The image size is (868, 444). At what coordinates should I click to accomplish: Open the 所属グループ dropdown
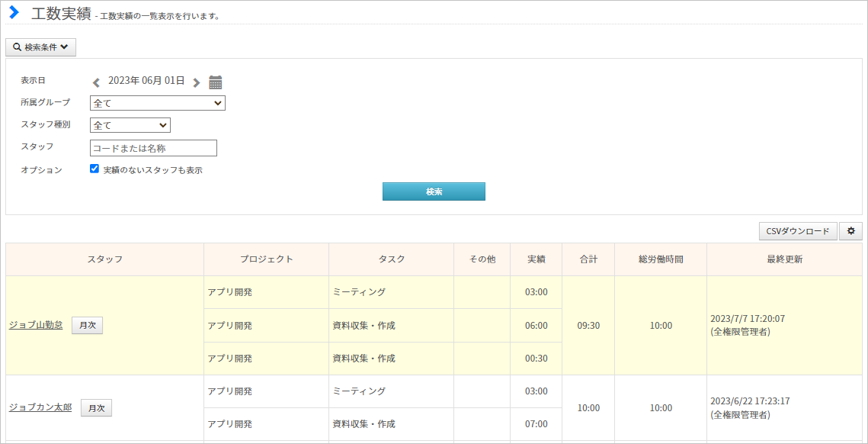coord(157,103)
